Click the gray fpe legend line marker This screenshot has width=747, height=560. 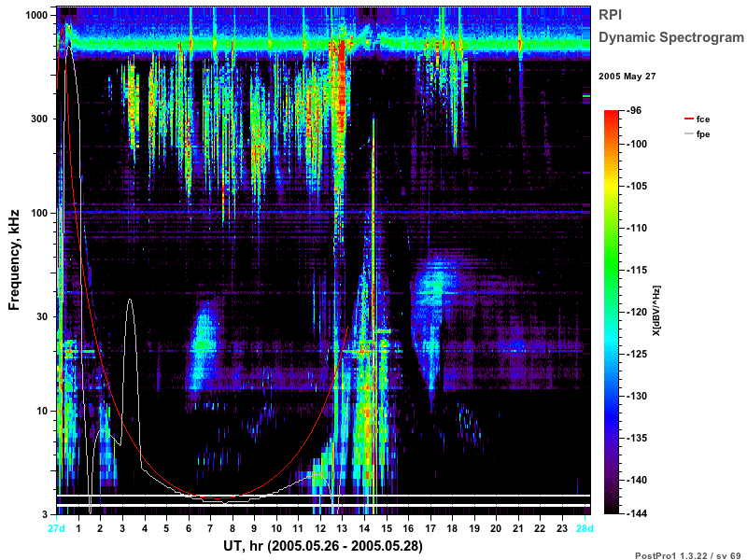point(688,133)
